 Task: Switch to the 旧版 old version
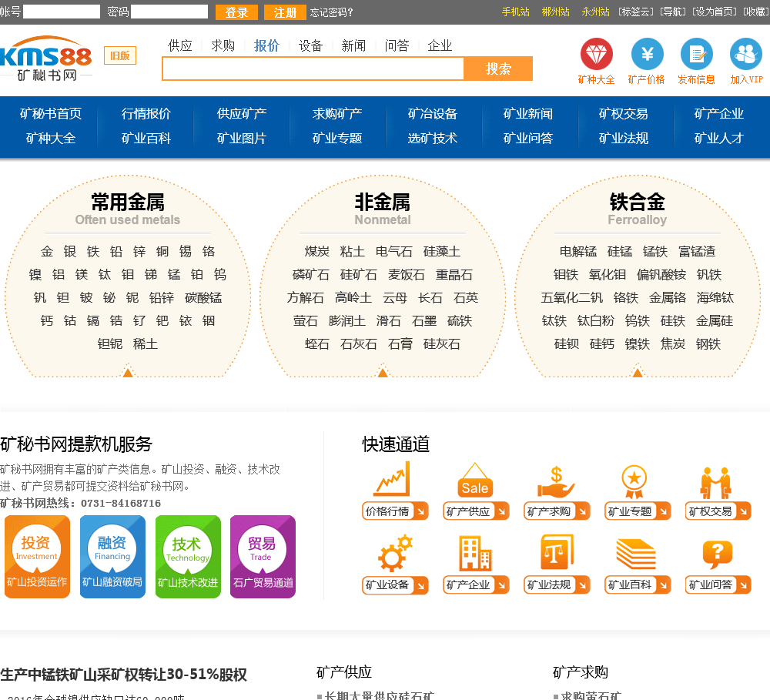(x=120, y=55)
